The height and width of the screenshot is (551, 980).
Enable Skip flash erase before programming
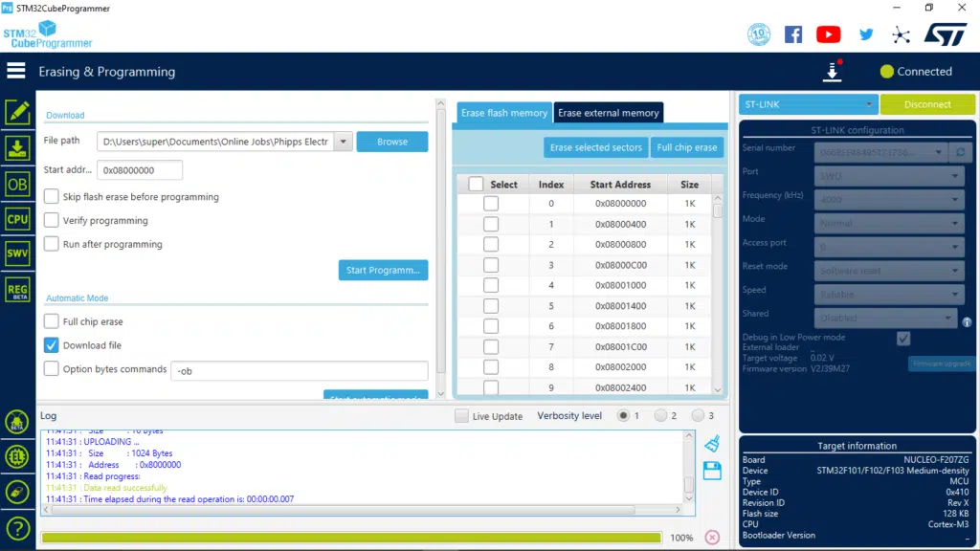coord(52,197)
